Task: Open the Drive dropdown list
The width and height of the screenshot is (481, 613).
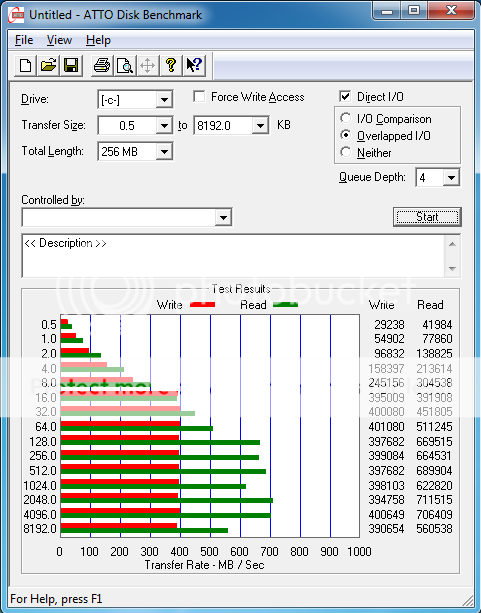Action: (164, 100)
